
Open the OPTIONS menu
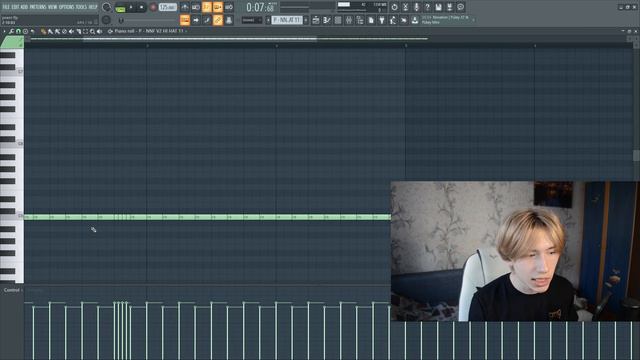[x=67, y=7]
